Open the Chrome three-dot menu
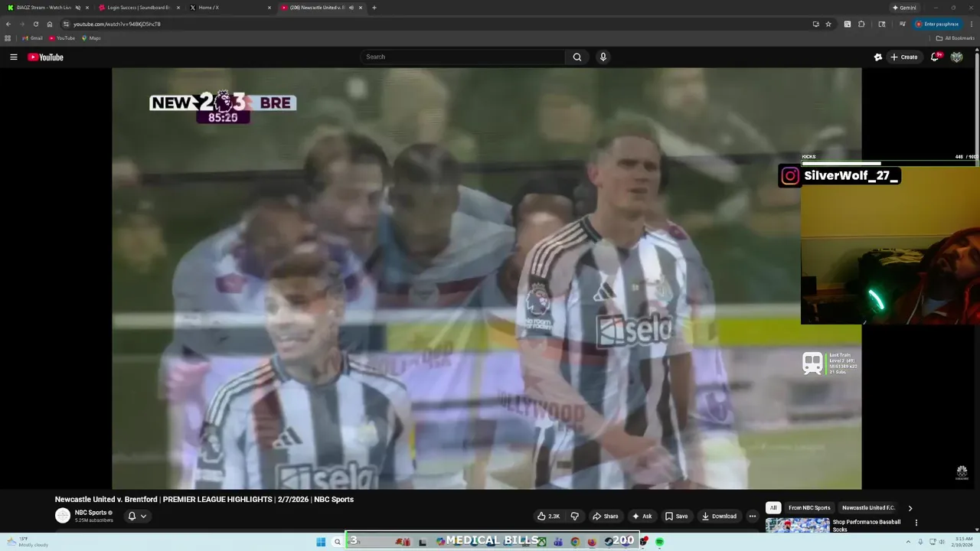Viewport: 980px width, 551px height. (x=972, y=24)
